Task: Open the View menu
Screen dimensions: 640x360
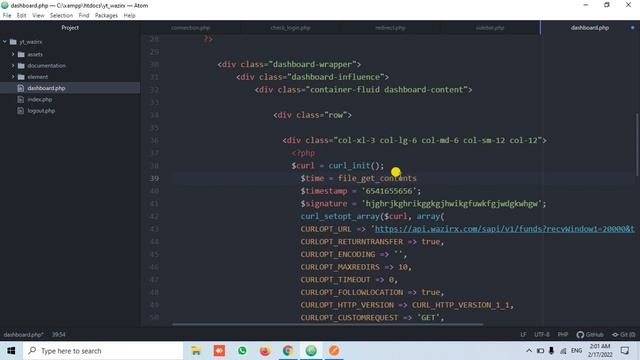Action: [38, 16]
